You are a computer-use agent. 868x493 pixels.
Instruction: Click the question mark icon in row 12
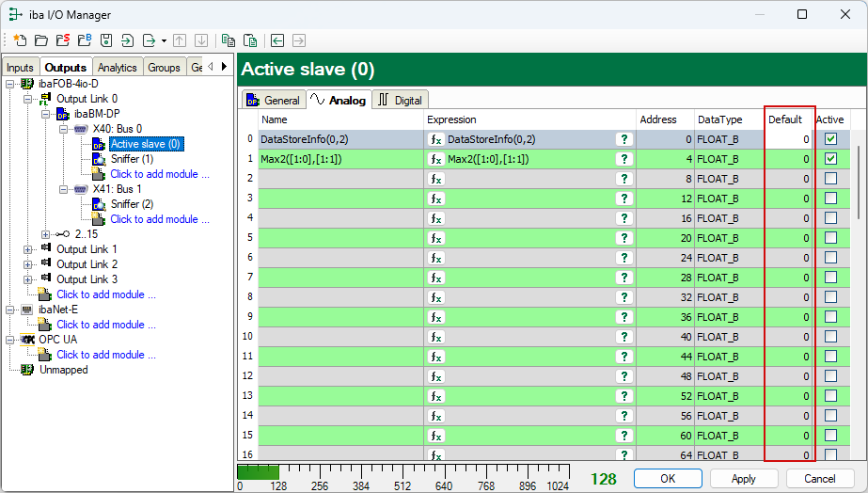[x=623, y=376]
